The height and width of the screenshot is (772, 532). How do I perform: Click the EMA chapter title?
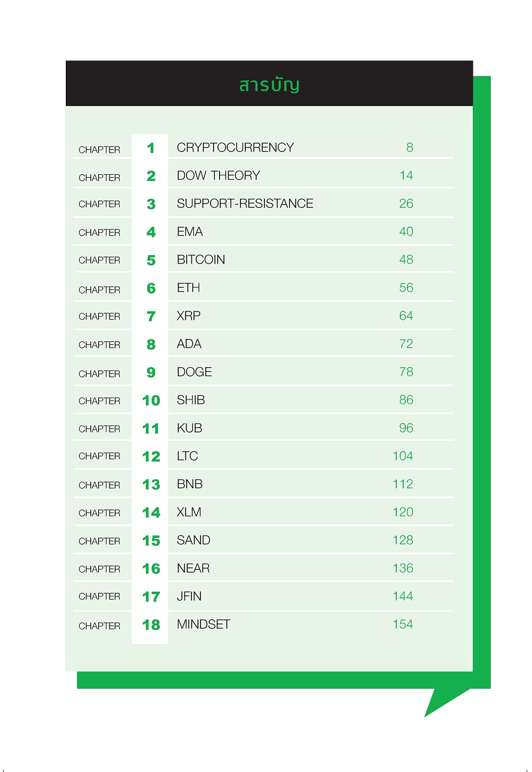(x=190, y=232)
